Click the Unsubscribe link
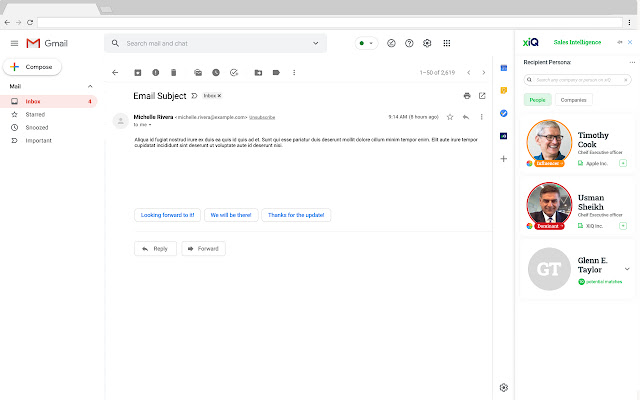This screenshot has height=400, width=640. coord(262,118)
